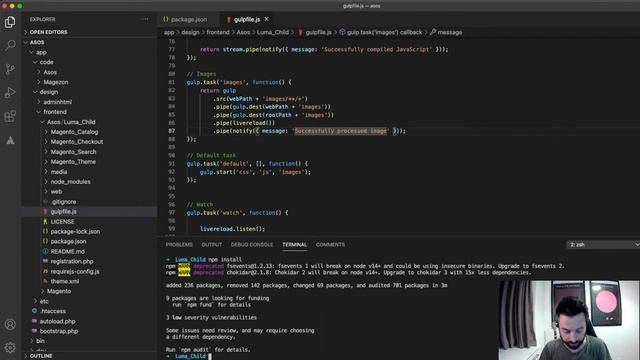This screenshot has width=640, height=360.
Task: Expand the Magento_Catalog folder
Action: pos(89,132)
